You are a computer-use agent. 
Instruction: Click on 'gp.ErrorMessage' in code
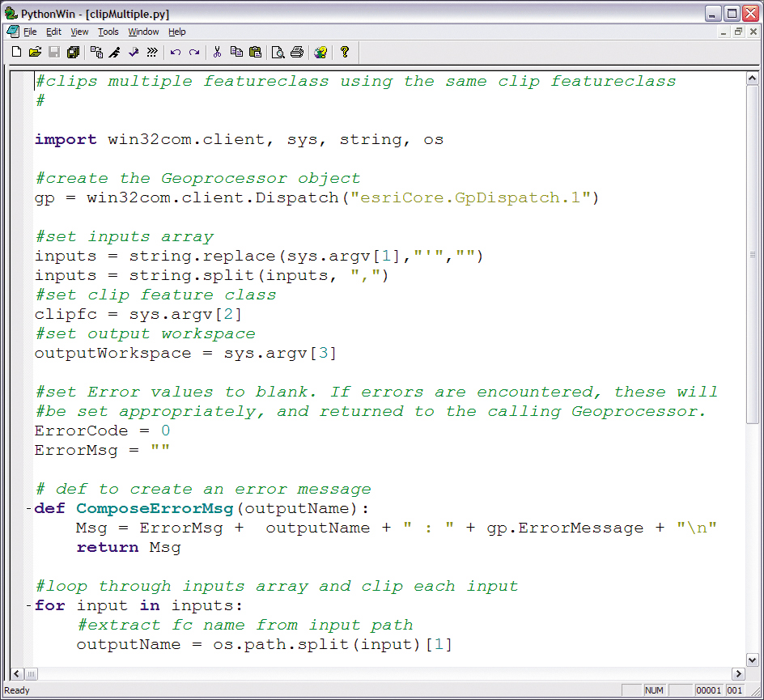[565, 528]
